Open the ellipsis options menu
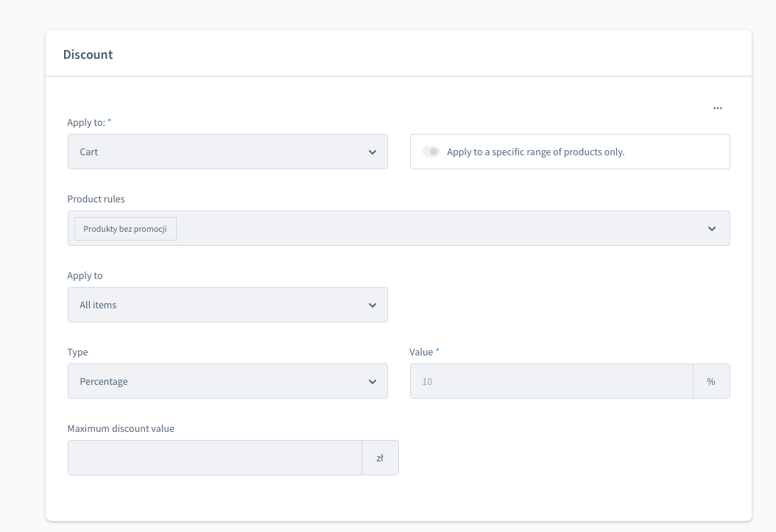 tap(718, 107)
